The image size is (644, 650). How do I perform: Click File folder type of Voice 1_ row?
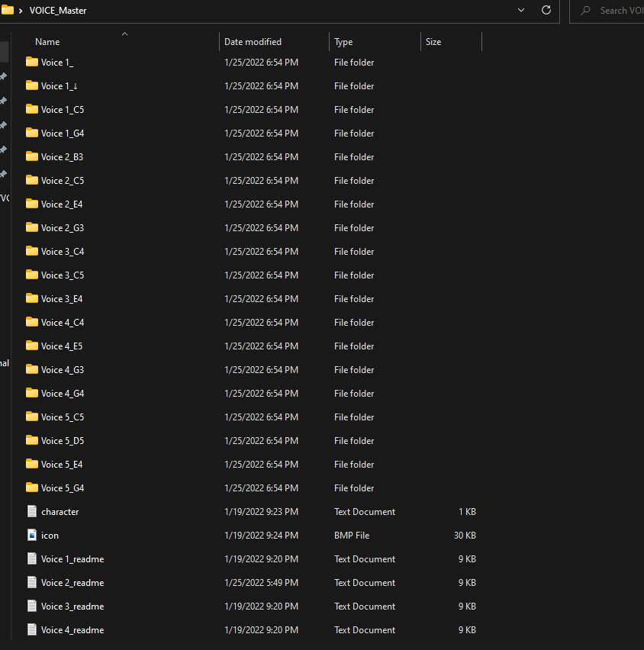click(354, 63)
